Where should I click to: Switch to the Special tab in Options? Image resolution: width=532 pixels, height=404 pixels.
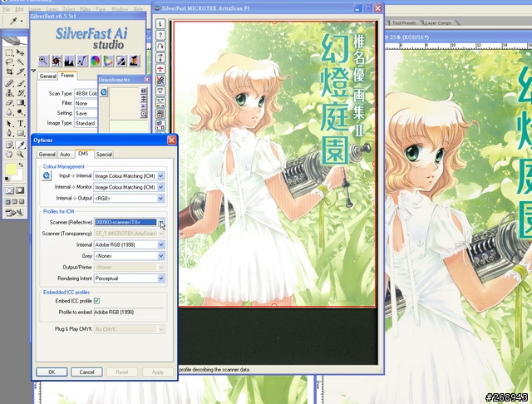[104, 155]
